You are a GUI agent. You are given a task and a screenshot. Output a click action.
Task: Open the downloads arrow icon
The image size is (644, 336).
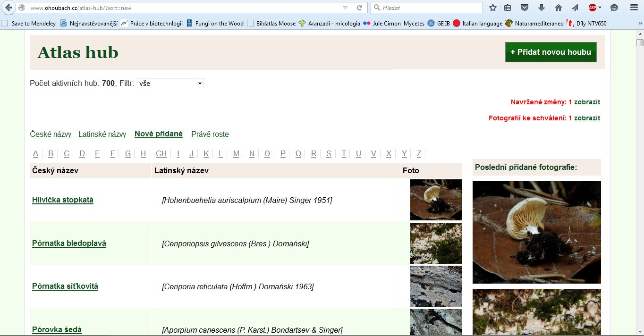click(x=542, y=8)
